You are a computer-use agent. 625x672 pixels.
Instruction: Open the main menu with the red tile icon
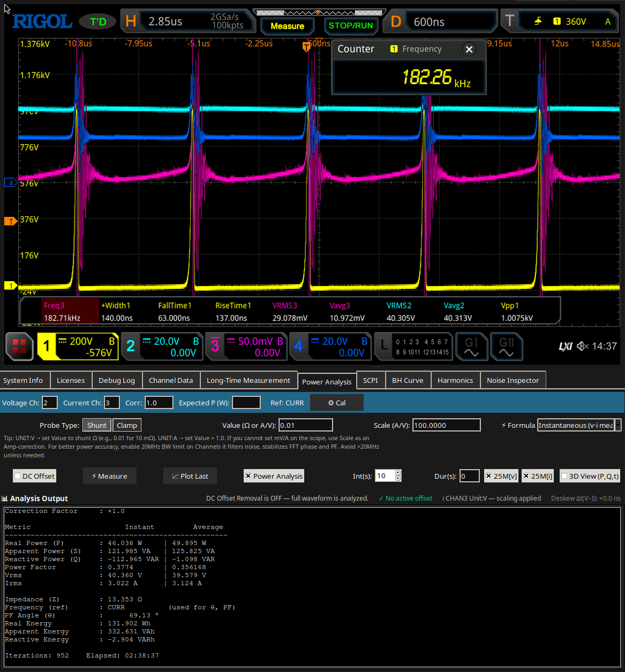click(19, 346)
